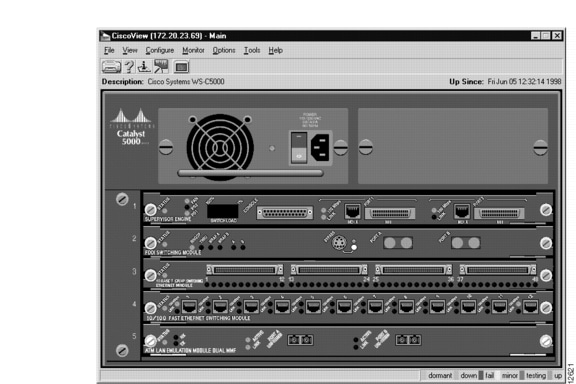Select ATM LAN Emulation module Port A fiber connector
Image resolution: width=576 pixels, height=384 pixels.
click(x=300, y=340)
